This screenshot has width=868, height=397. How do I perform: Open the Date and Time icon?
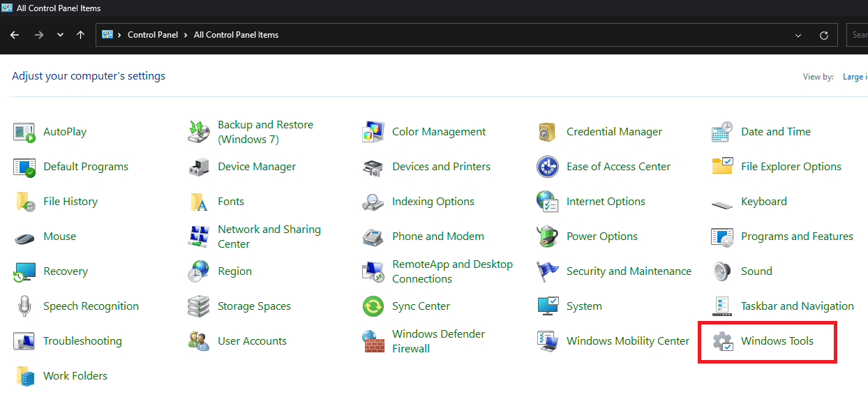pos(722,132)
